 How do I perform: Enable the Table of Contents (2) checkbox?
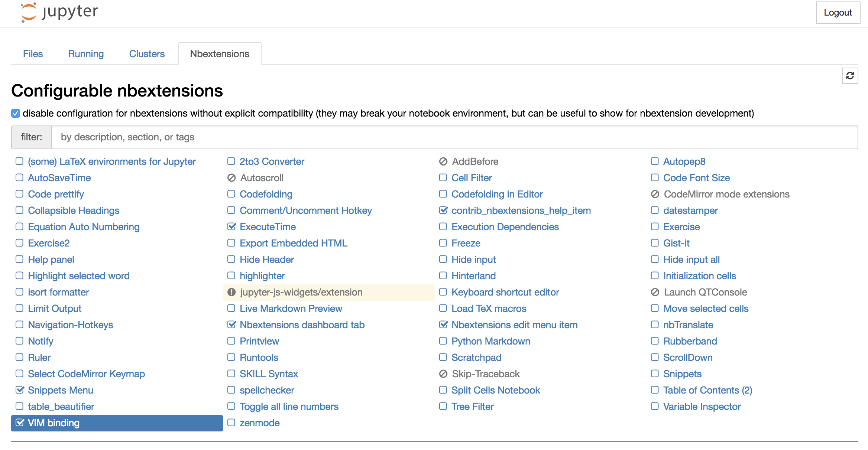pos(655,390)
